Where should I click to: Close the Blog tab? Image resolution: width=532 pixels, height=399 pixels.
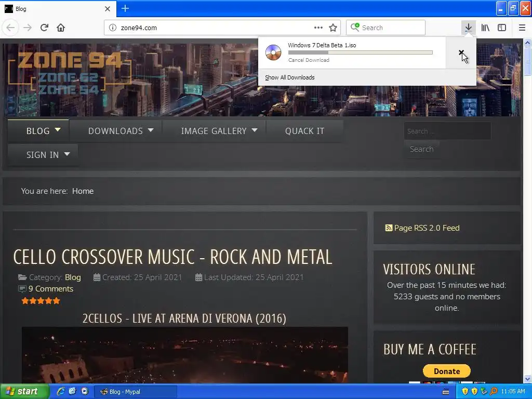point(108,9)
